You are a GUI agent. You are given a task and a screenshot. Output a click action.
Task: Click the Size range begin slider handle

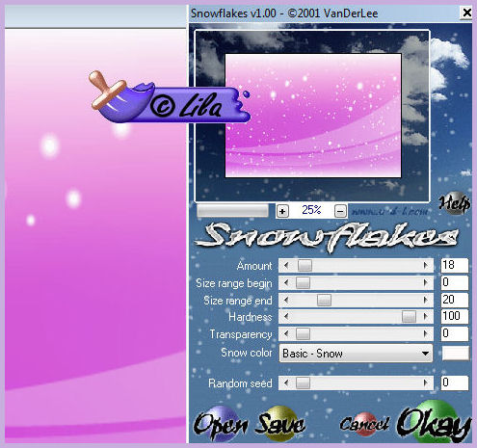[x=303, y=283]
